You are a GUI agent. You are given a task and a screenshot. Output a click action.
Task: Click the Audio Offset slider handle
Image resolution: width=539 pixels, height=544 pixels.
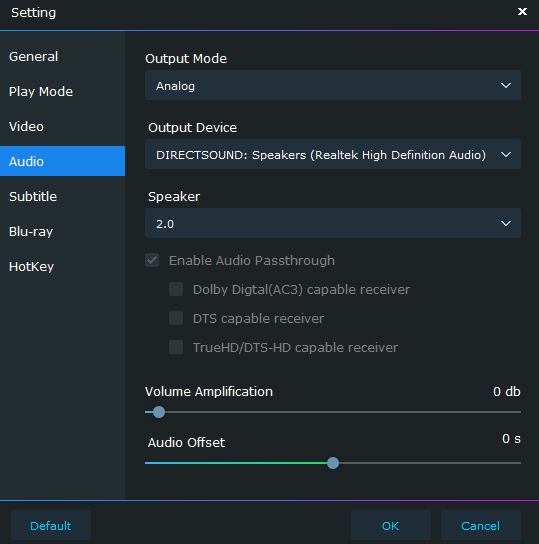tap(333, 463)
